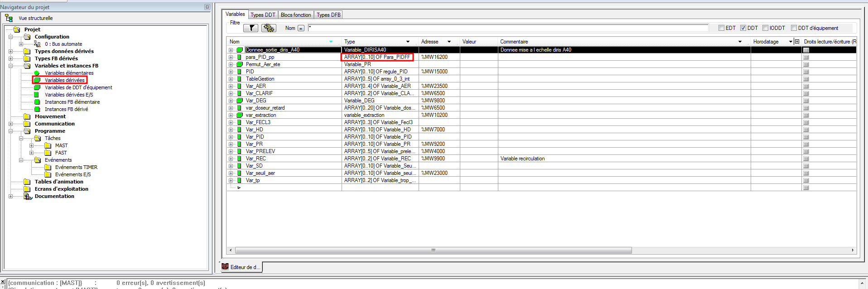
Task: Switch to the Blocs fonction tab
Action: 296,15
